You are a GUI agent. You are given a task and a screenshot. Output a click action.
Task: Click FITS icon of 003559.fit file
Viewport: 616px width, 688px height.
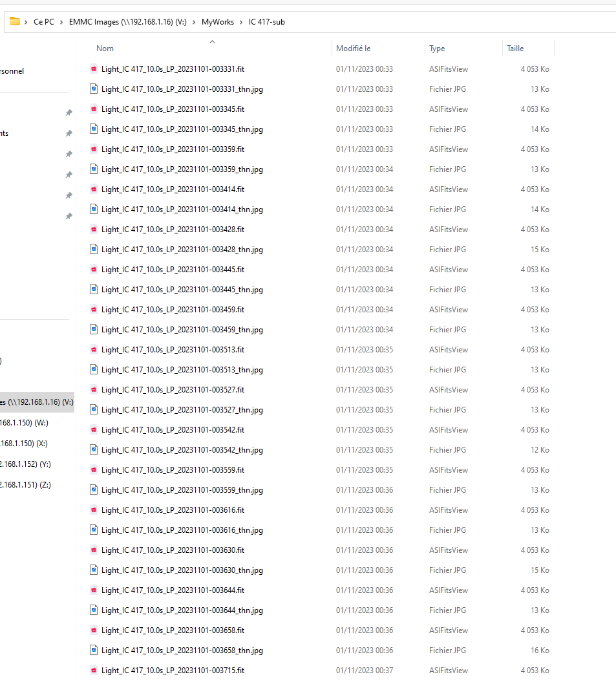click(94, 470)
